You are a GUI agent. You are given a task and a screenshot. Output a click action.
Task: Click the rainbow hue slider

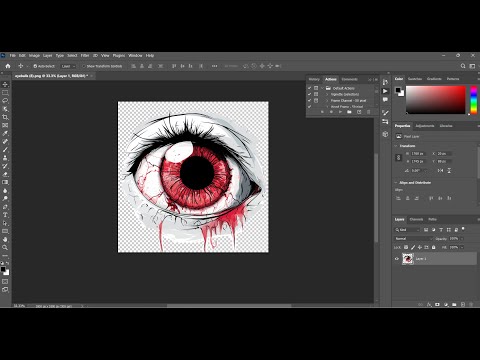pos(473,100)
